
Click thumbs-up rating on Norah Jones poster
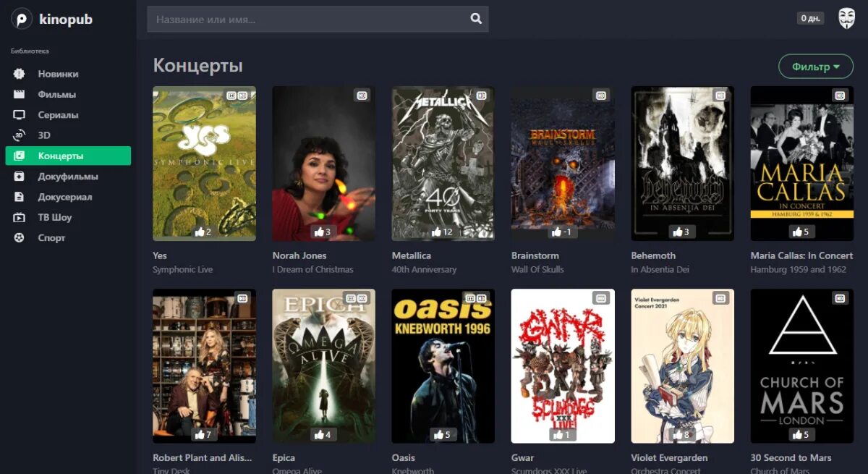[323, 232]
